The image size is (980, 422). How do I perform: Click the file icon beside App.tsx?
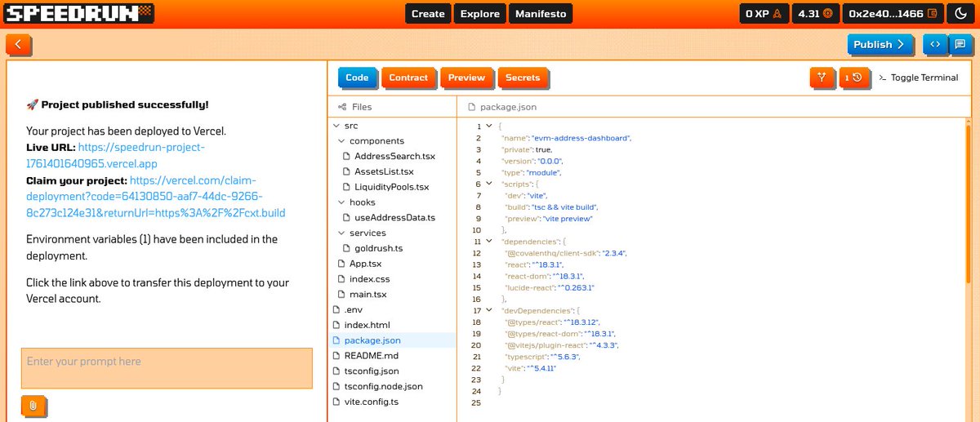coord(342,264)
